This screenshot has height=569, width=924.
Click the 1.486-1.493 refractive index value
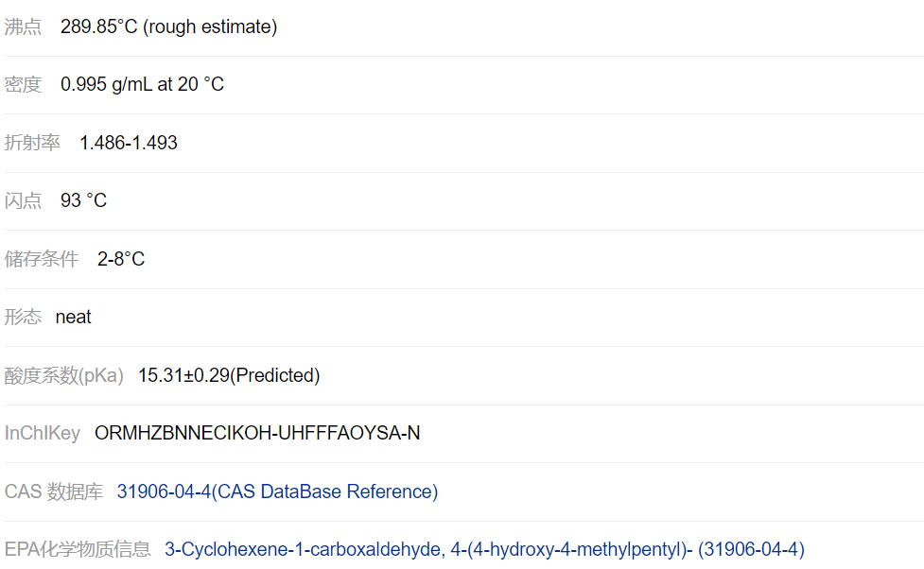pyautogui.click(x=129, y=143)
